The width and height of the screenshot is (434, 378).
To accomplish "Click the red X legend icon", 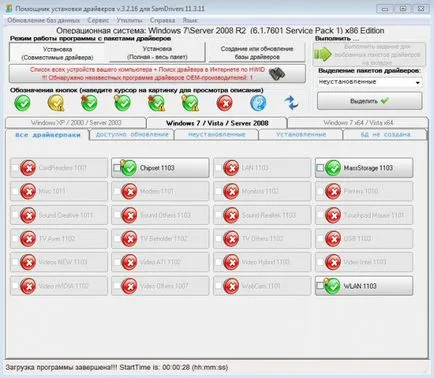I will 225,103.
